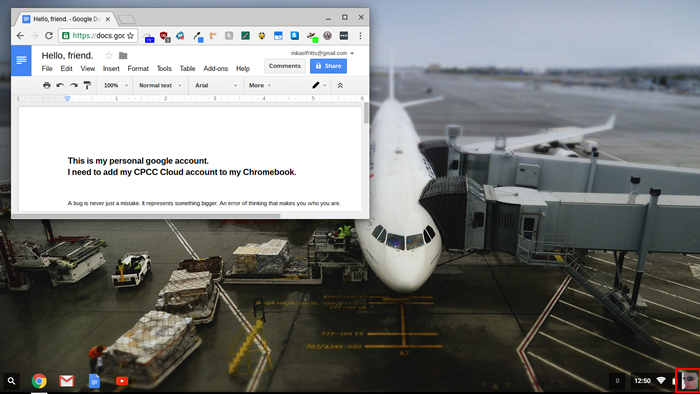Select the paint format tool
Screen dimensions: 700x394
pyautogui.click(x=88, y=85)
